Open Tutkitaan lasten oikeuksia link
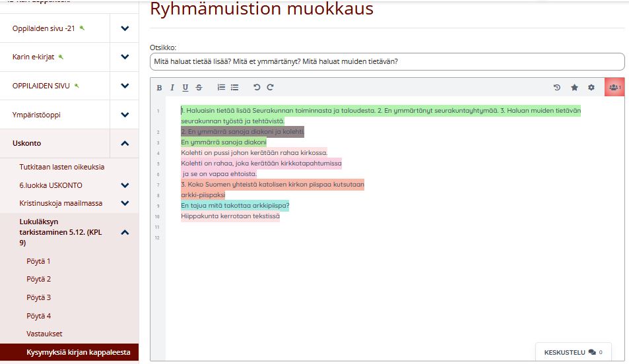Viewport: 629px width, 364px height. pos(62,167)
